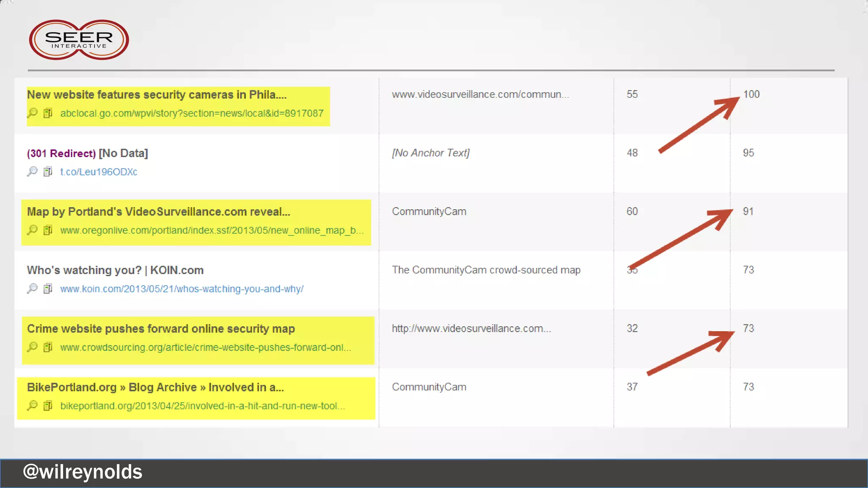Click page icon beside bikeportland.org URL
Image resolution: width=868 pixels, height=488 pixels.
coord(48,405)
